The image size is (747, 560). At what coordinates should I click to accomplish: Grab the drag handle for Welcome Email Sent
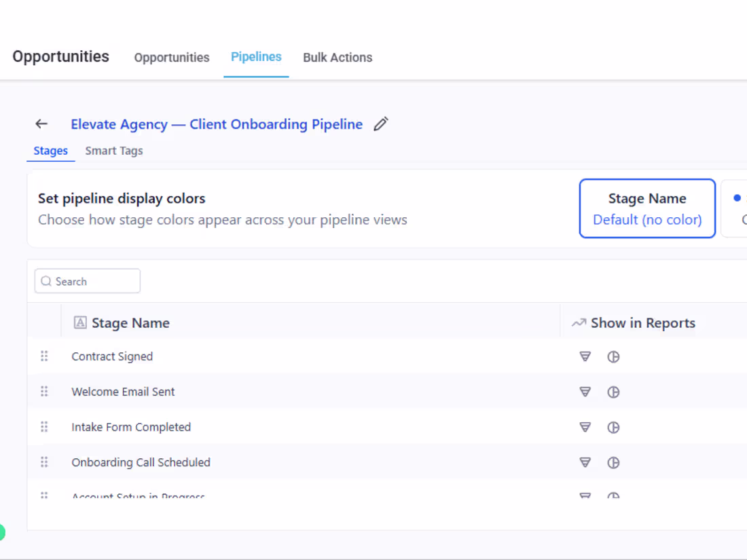coord(44,392)
